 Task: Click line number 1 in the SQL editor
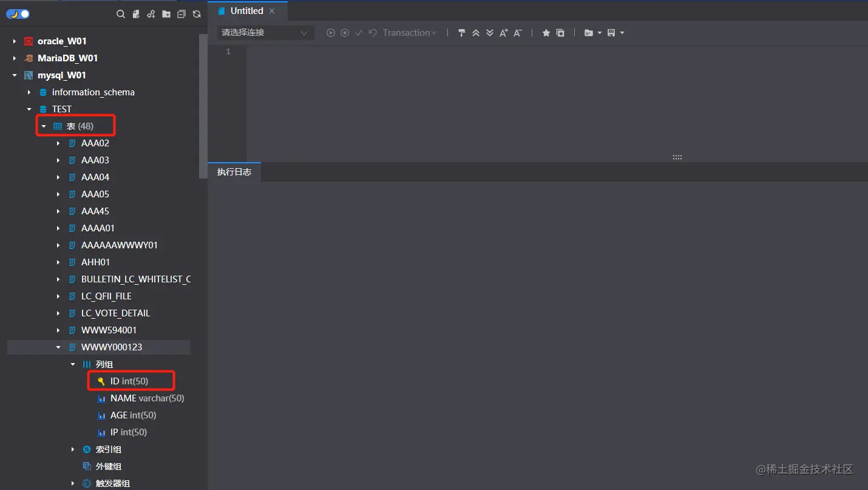228,52
